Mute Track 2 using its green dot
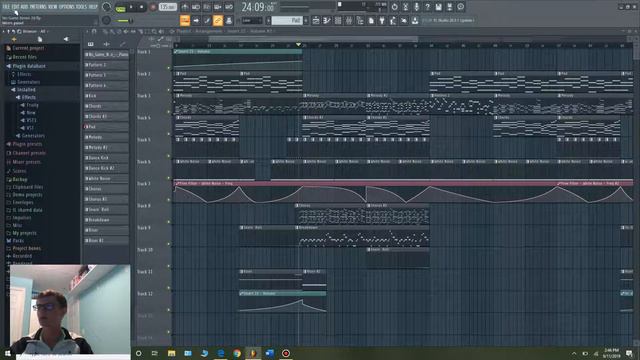Image resolution: width=640 pixels, height=360 pixels. pyautogui.click(x=169, y=90)
